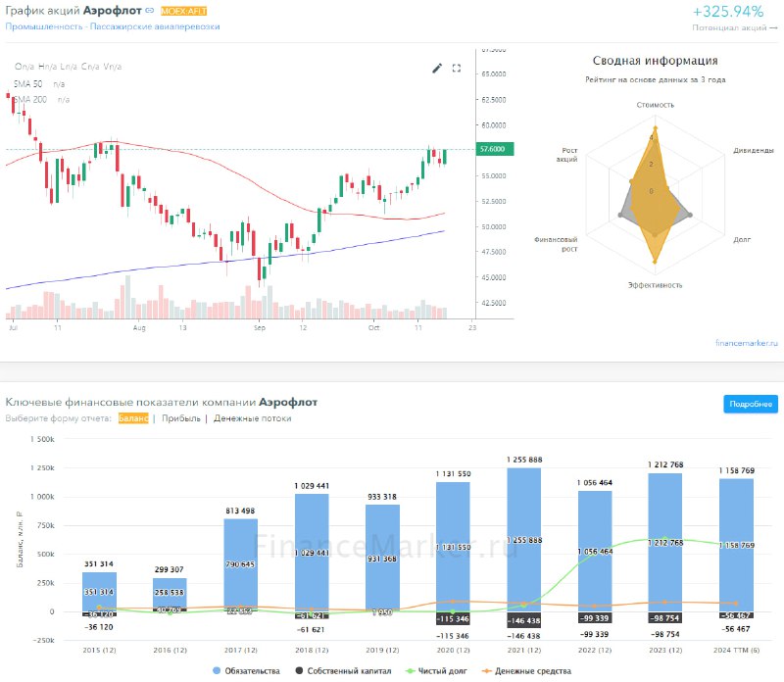Click the link icon next to Аэрофлот title
784x682 pixels.
point(150,10)
